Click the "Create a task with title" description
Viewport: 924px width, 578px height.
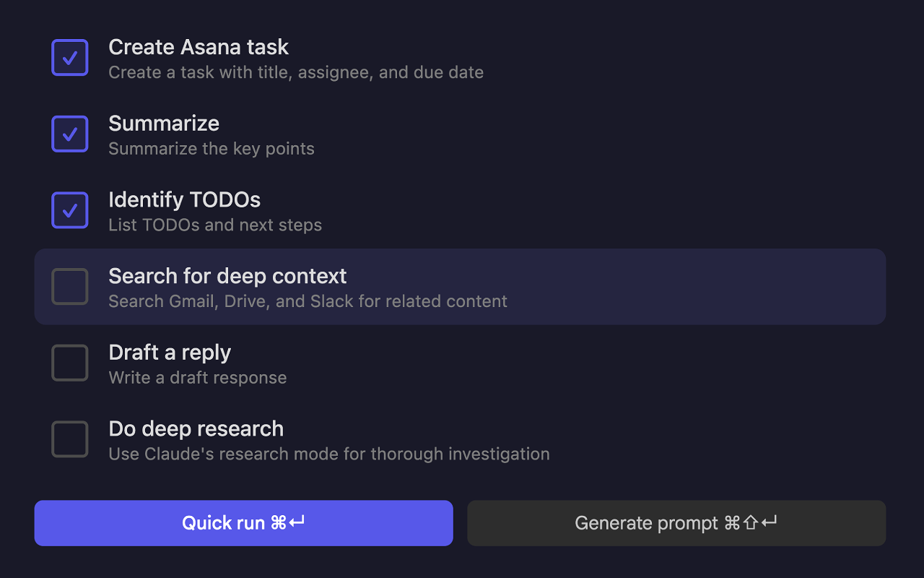point(296,72)
